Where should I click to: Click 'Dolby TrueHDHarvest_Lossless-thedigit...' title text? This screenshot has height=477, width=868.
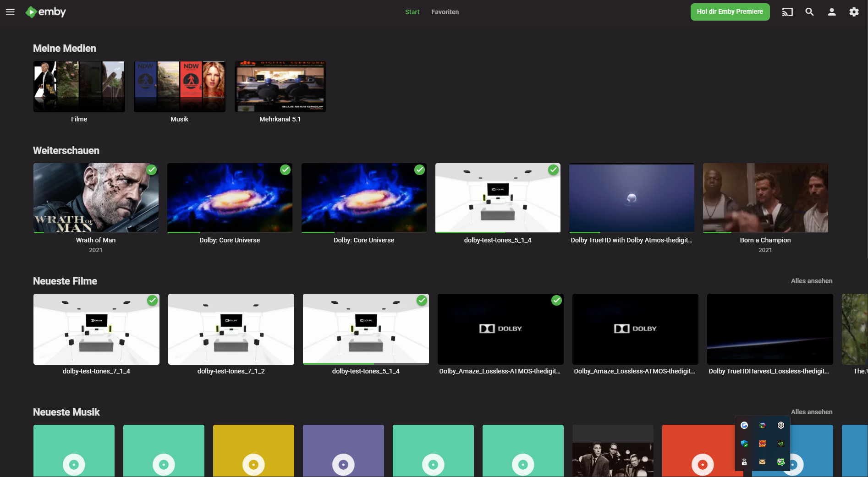[769, 371]
